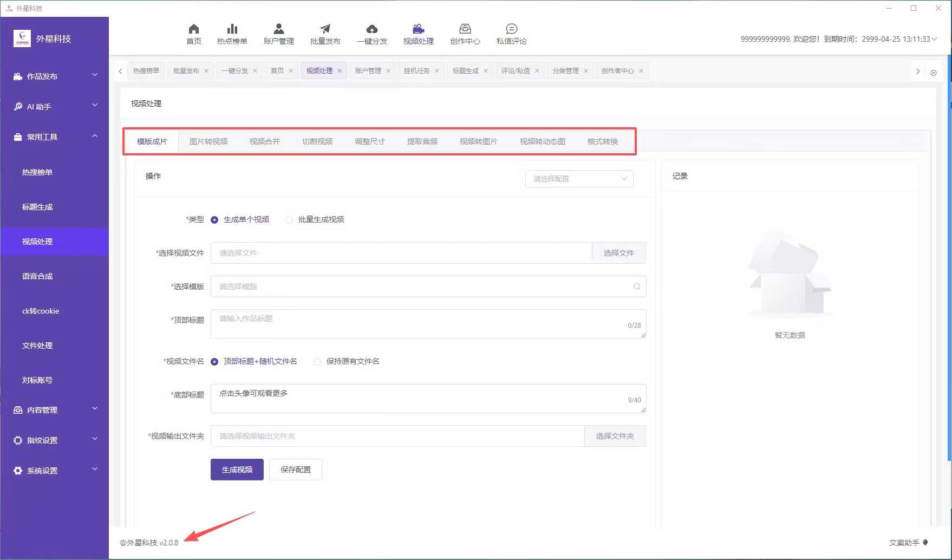
Task: Select 保持原有文件名 radio option
Action: click(317, 362)
